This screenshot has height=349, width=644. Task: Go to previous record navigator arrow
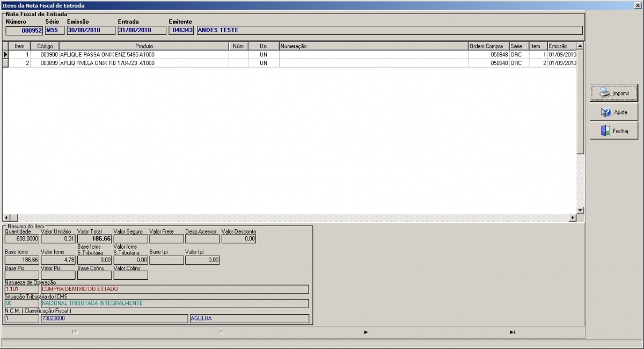tap(220, 332)
